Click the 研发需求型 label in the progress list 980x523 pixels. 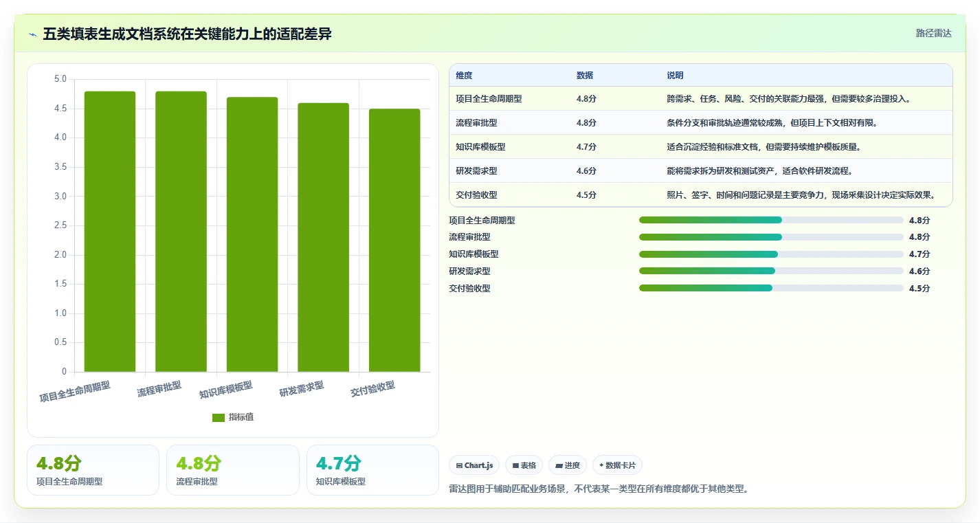pyautogui.click(x=469, y=271)
